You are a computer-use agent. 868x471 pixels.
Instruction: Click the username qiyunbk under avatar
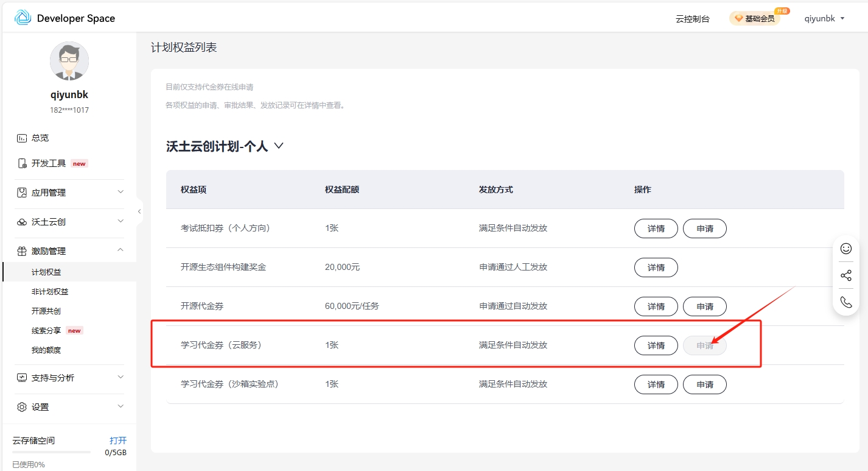[69, 95]
